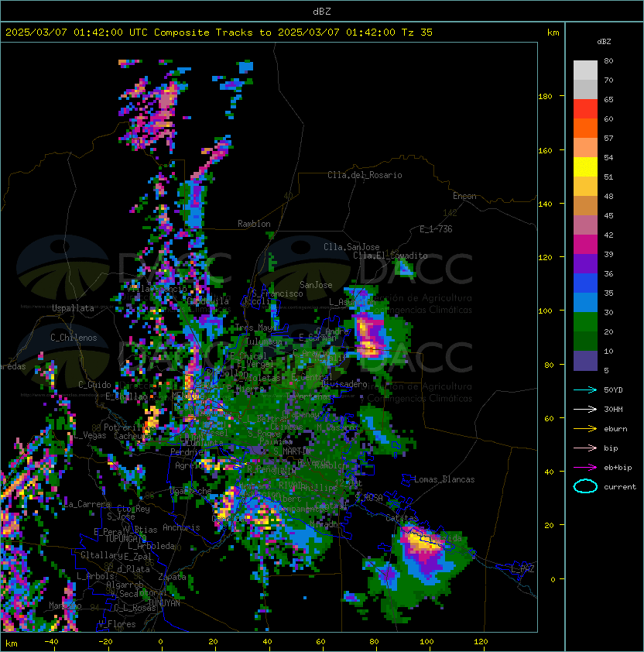
Task: Select the bright green 30 dBZ legend swatch
Action: [x=585, y=322]
